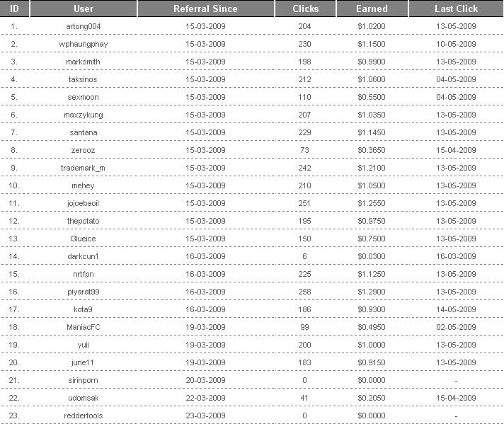Select the ManiacFC user entry
This screenshot has width=504, height=424.
pos(84,327)
